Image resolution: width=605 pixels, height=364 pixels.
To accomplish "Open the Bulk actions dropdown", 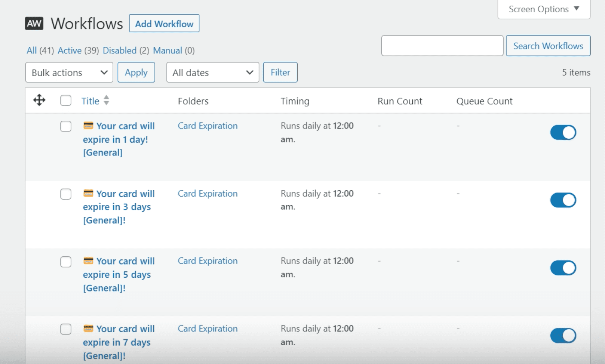I will [x=69, y=73].
